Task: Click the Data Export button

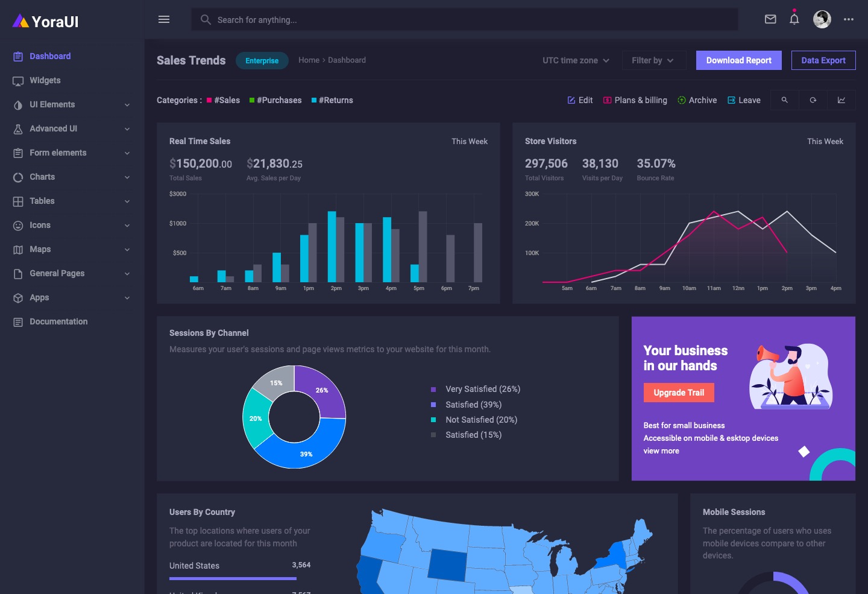Action: coord(823,60)
